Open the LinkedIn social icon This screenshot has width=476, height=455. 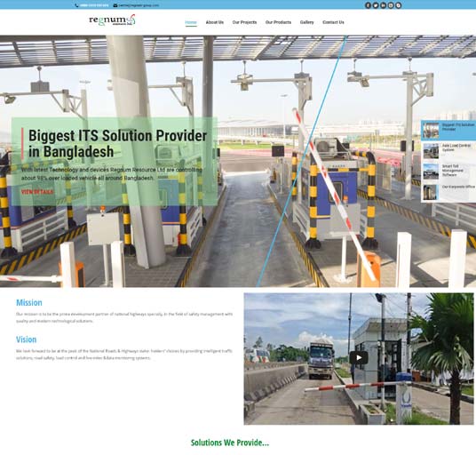coord(383,5)
